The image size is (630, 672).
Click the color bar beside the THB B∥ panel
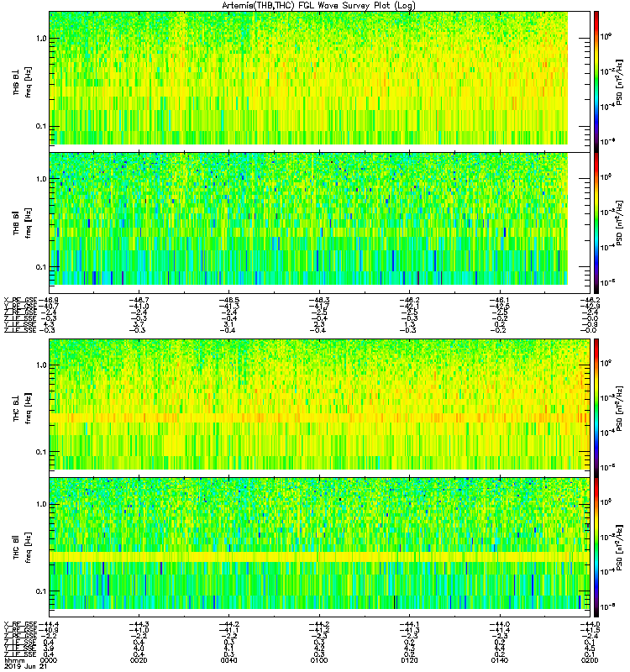coord(596,223)
